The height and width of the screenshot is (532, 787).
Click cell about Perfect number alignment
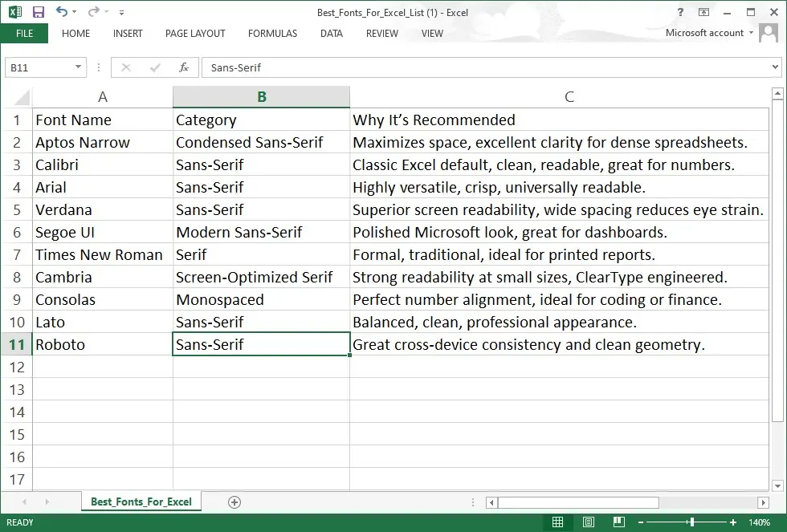pyautogui.click(x=559, y=300)
